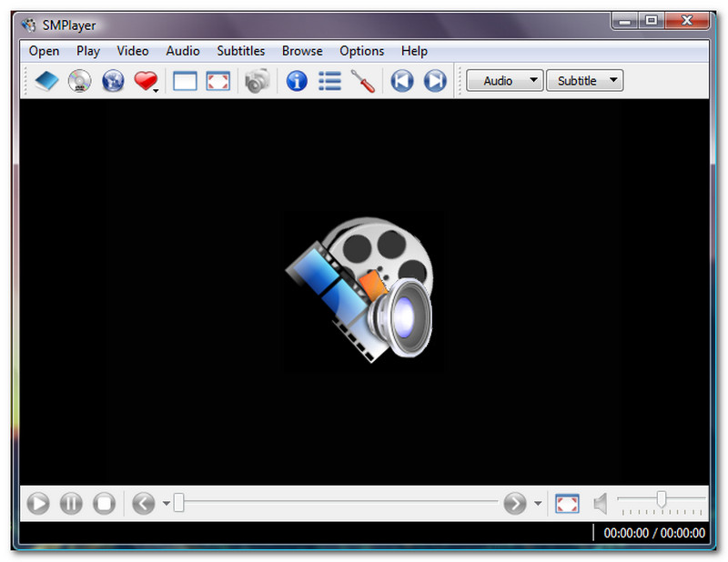The height and width of the screenshot is (562, 728).
Task: Toggle fullscreen from the bottom control bar
Action: click(x=567, y=504)
